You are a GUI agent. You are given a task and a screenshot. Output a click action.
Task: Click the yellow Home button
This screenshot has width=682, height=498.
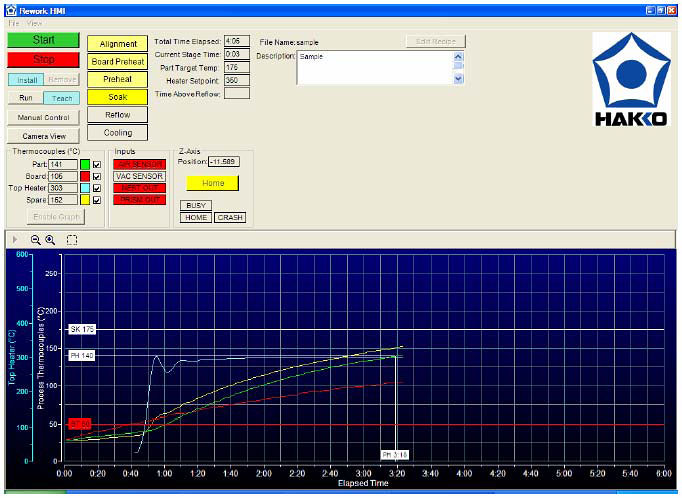[213, 183]
